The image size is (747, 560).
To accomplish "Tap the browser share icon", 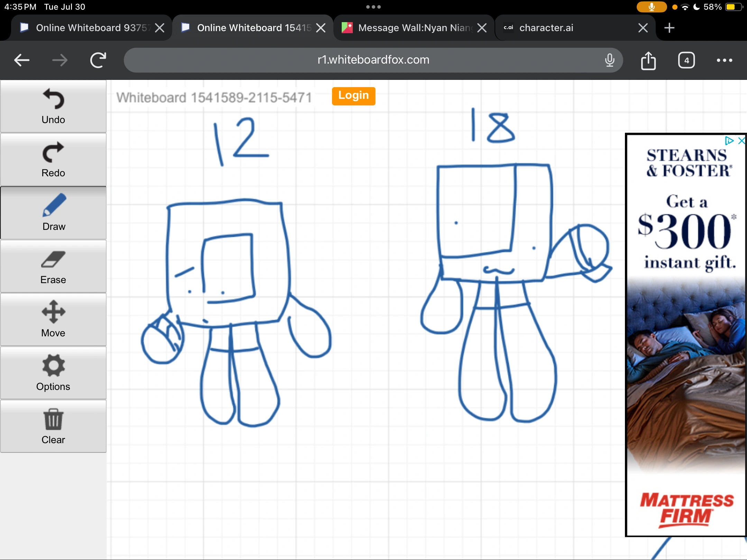I will click(648, 60).
